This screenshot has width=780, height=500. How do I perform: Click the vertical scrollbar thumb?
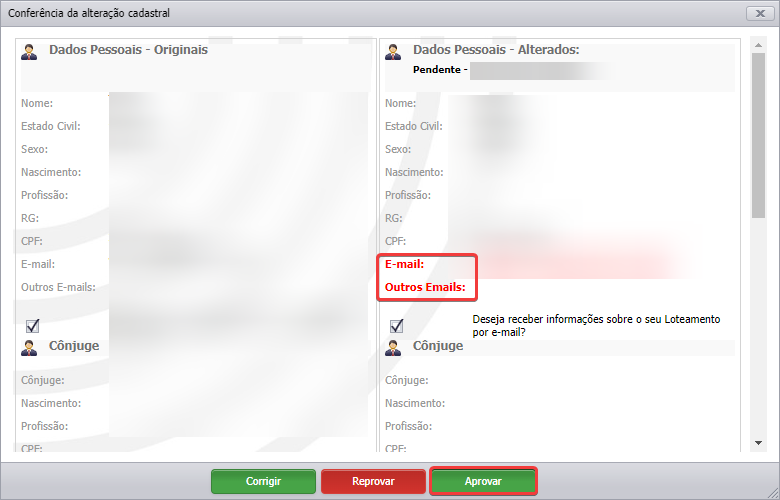click(x=758, y=135)
